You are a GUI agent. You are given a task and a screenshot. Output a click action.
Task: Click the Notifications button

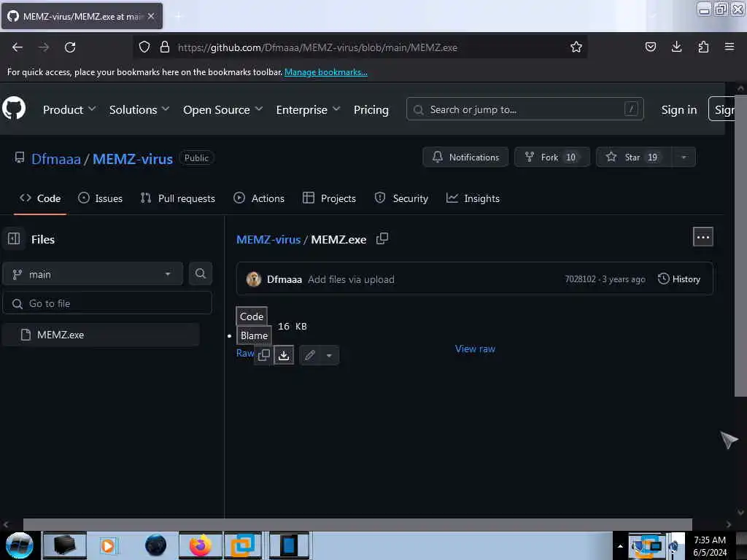(465, 157)
